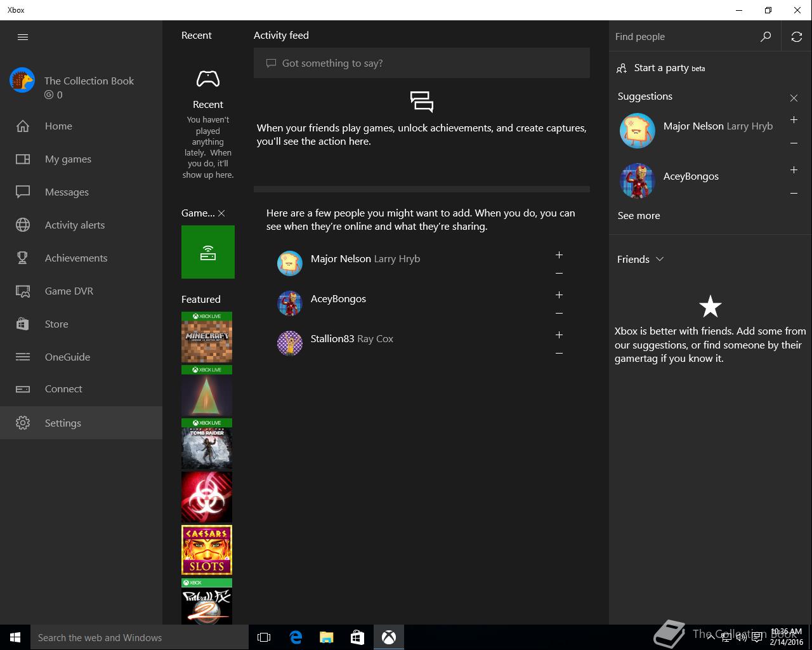This screenshot has height=650, width=812.
Task: Open Activity alerts
Action: point(81,225)
